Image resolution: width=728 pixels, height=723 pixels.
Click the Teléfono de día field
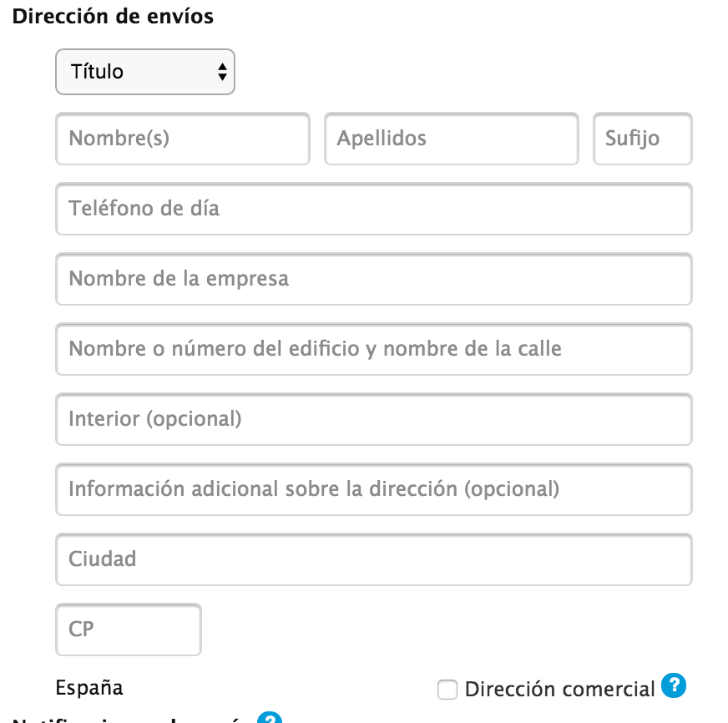pos(373,209)
